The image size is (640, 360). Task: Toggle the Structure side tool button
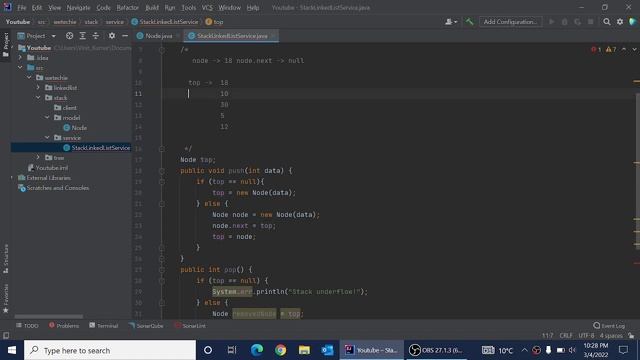coord(6,259)
